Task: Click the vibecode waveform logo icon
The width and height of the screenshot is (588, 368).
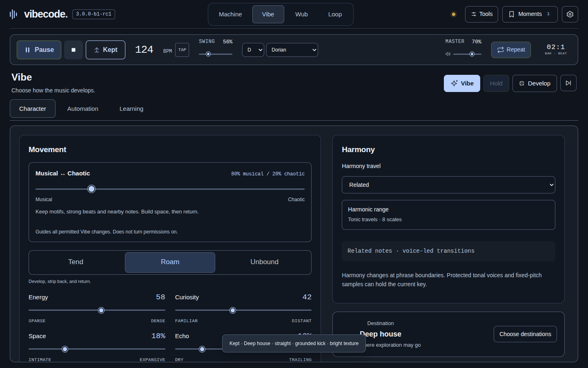Action: (x=13, y=14)
